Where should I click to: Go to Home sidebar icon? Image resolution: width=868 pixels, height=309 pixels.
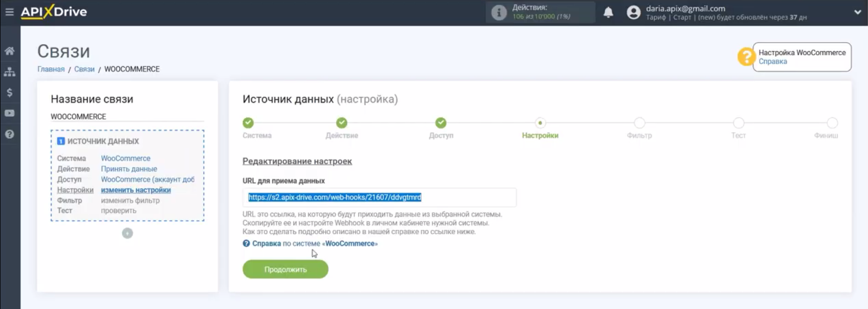coord(10,51)
